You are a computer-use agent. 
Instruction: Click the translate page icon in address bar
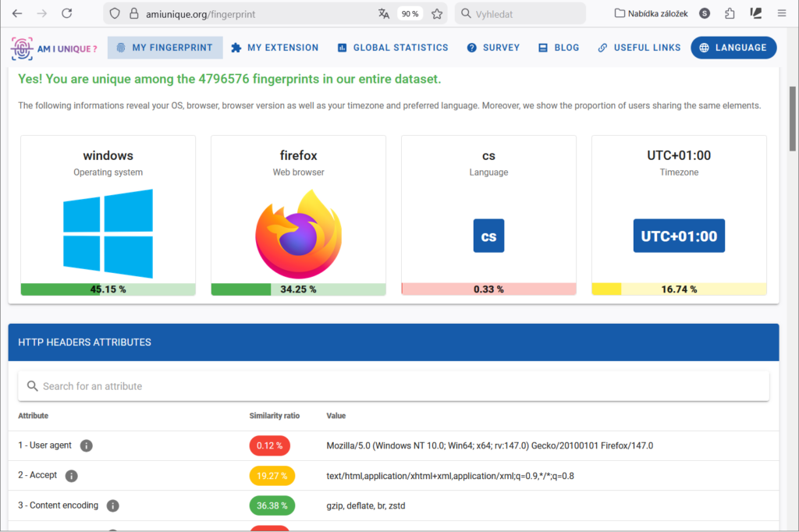pos(383,13)
